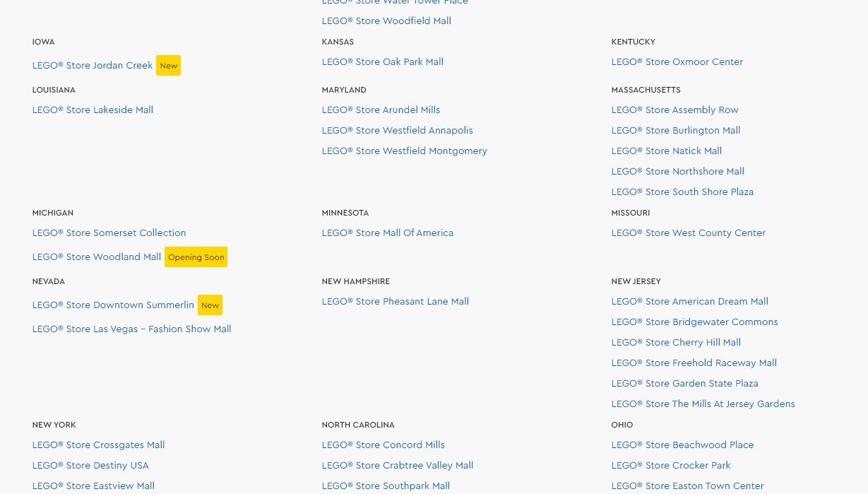Open LEGO Store Jordan Creek link
The image size is (868, 494).
coord(93,65)
